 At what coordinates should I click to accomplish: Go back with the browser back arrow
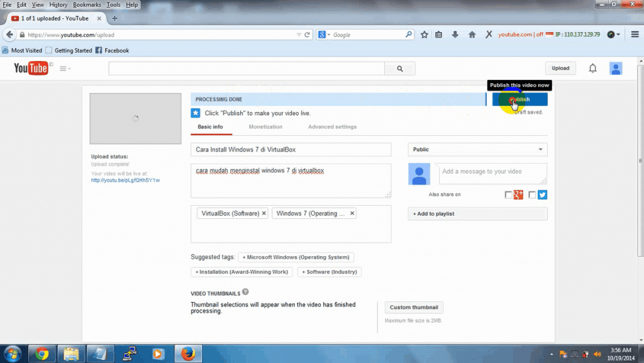[9, 35]
